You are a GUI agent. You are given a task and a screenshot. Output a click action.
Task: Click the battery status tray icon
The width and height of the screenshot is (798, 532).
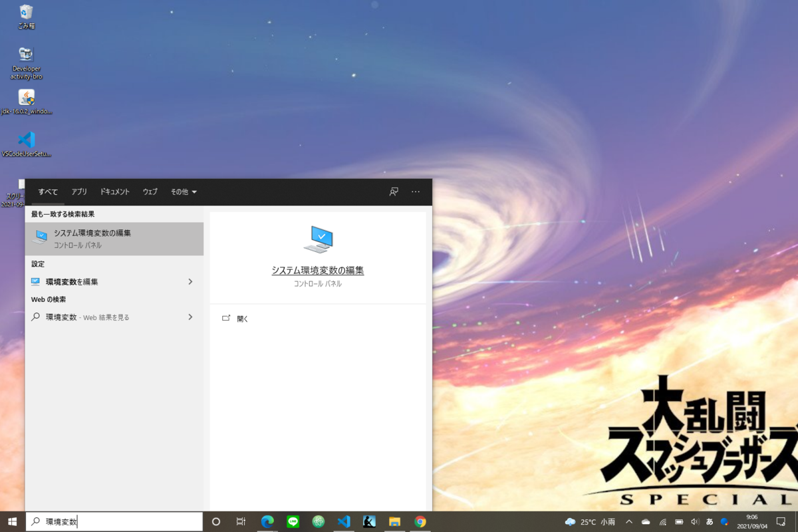679,522
